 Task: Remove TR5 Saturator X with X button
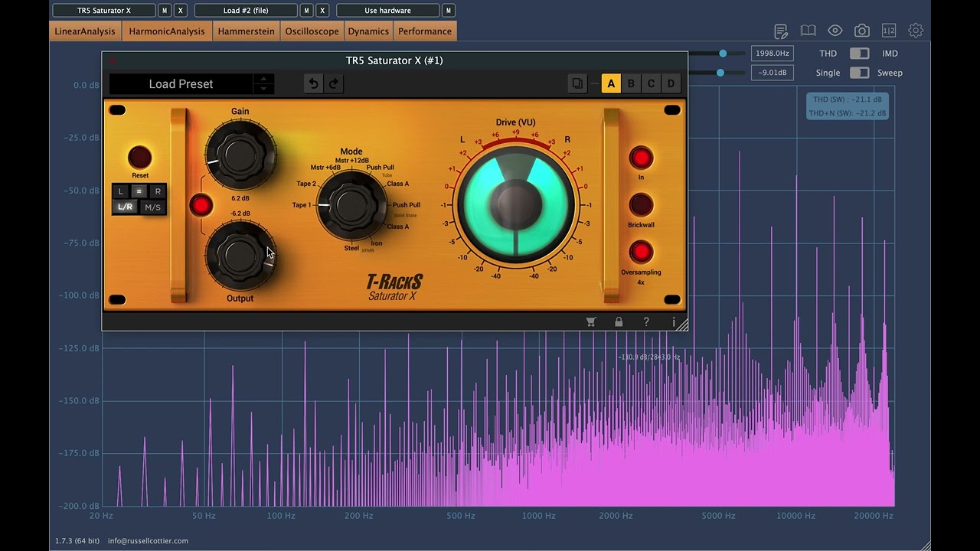coord(181,11)
